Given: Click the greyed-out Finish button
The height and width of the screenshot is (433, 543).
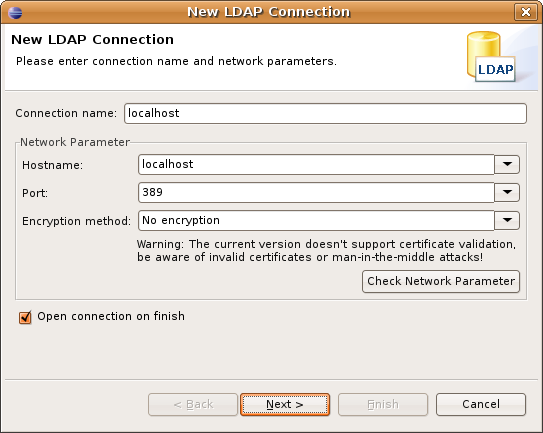Looking at the screenshot, I should [383, 404].
